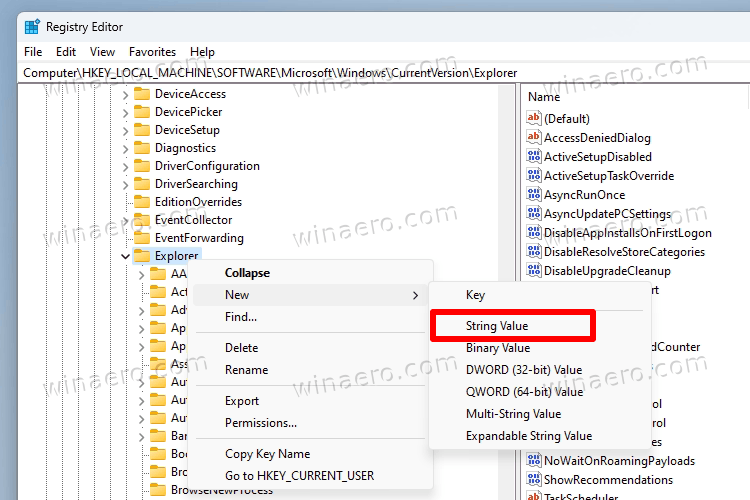Click the DWORD icon beside ActiveSetupTaskOverride
Screen dimensions: 750x500
point(533,175)
